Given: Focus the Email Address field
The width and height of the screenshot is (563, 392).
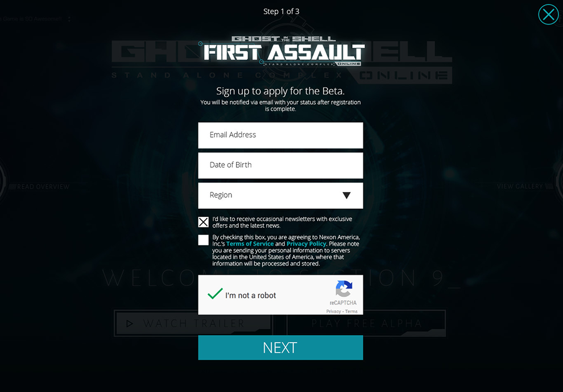Looking at the screenshot, I should pyautogui.click(x=280, y=135).
